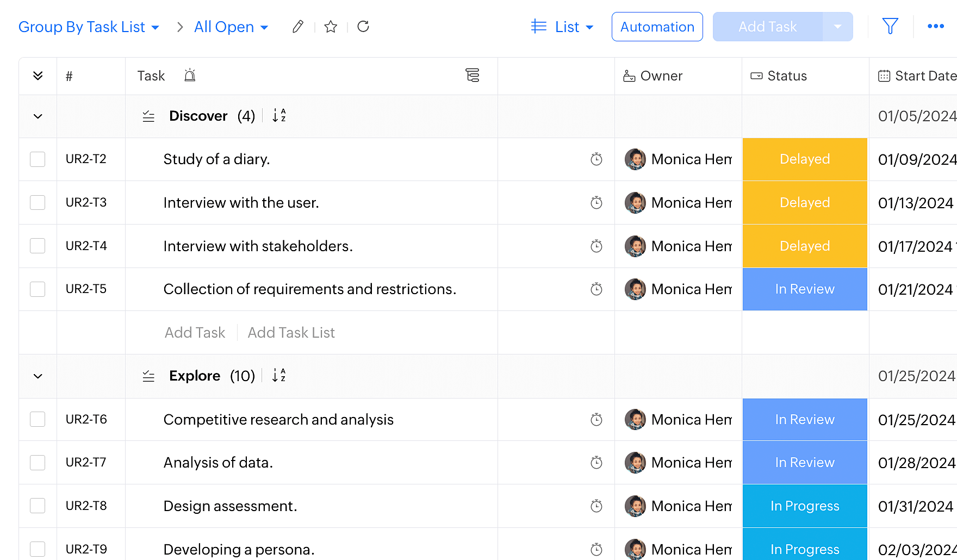The width and height of the screenshot is (957, 560).
Task: Open the Group By Task List dropdown
Action: tap(89, 27)
